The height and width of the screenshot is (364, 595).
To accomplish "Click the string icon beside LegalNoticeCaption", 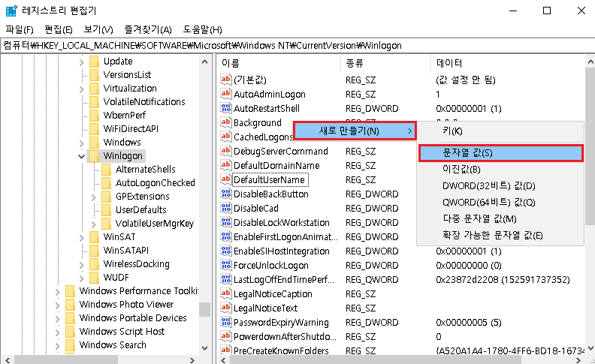I will click(x=225, y=294).
